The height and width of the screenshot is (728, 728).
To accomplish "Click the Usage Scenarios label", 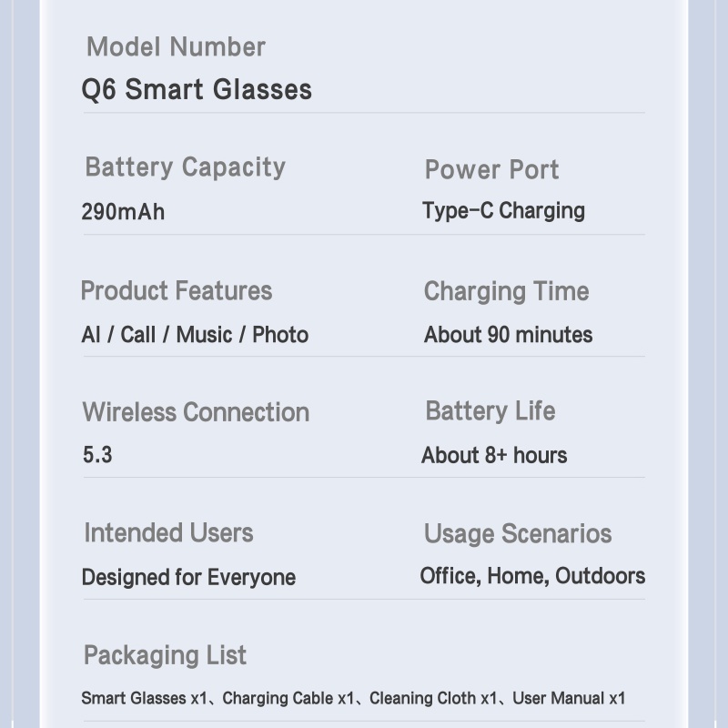I will point(517,533).
